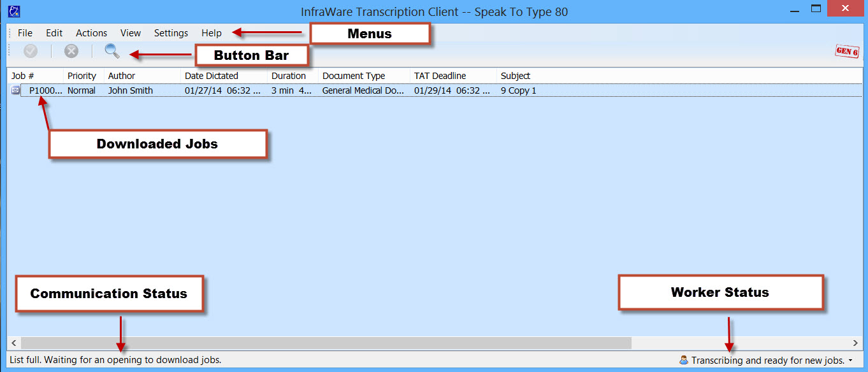Viewport: 868px width, 372px height.
Task: Sort by the Duration column header
Action: [x=293, y=76]
